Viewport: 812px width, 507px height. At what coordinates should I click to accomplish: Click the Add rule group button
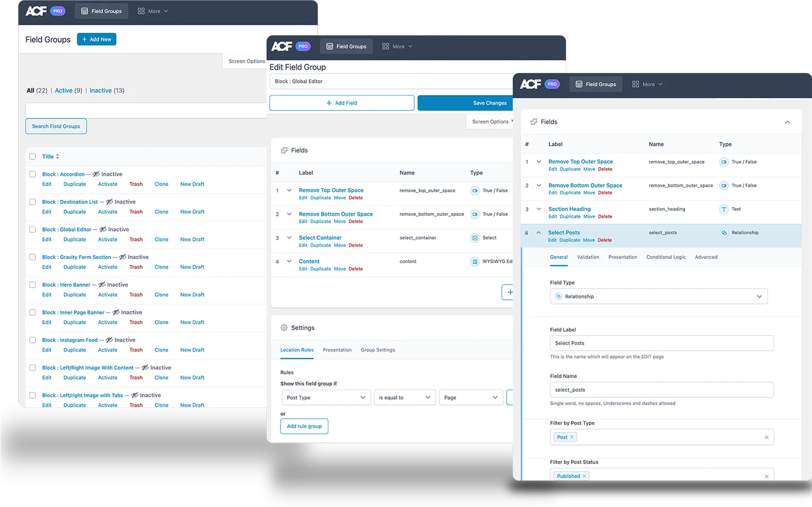click(x=304, y=426)
